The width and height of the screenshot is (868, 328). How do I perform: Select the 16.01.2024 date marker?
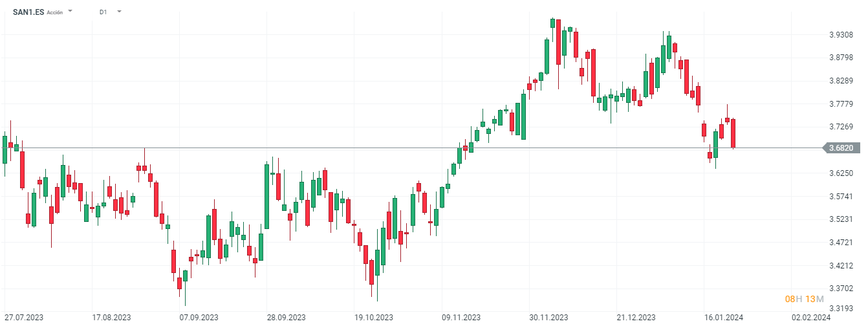(x=723, y=318)
